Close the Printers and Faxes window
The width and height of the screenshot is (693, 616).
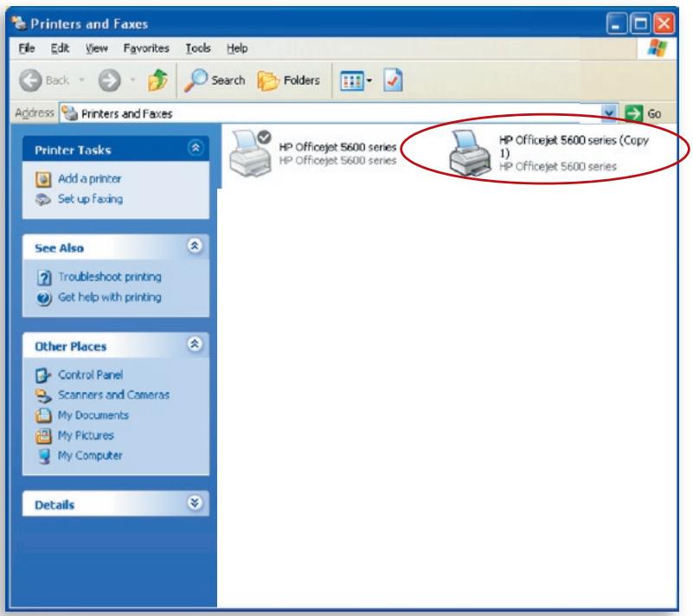point(664,23)
